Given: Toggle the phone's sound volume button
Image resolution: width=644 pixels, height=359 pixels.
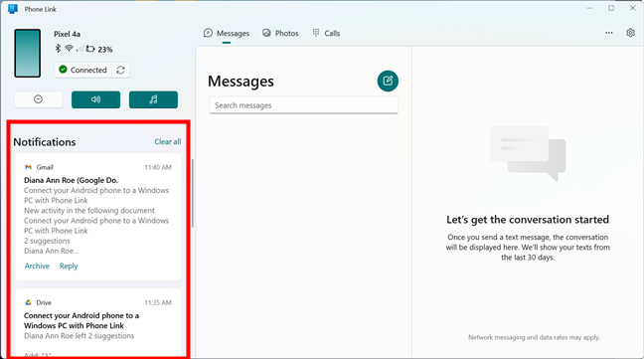Looking at the screenshot, I should [x=95, y=99].
